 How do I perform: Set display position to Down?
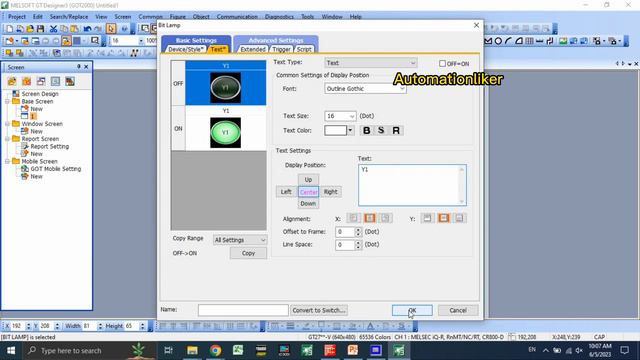308,203
